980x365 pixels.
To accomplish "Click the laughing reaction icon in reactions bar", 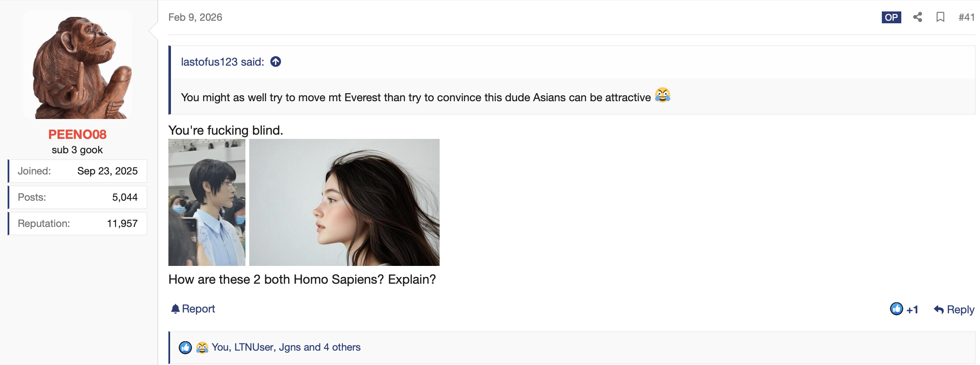I will click(x=202, y=348).
